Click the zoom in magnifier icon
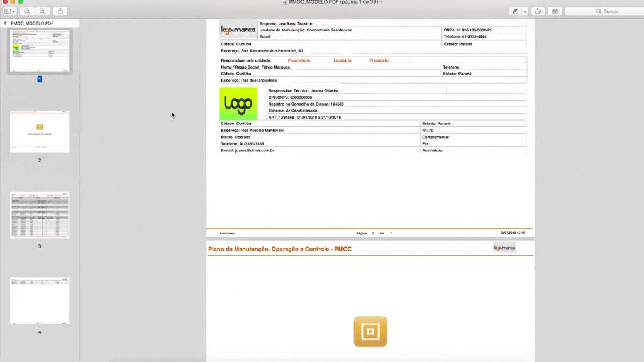The image size is (644, 362). (42, 11)
